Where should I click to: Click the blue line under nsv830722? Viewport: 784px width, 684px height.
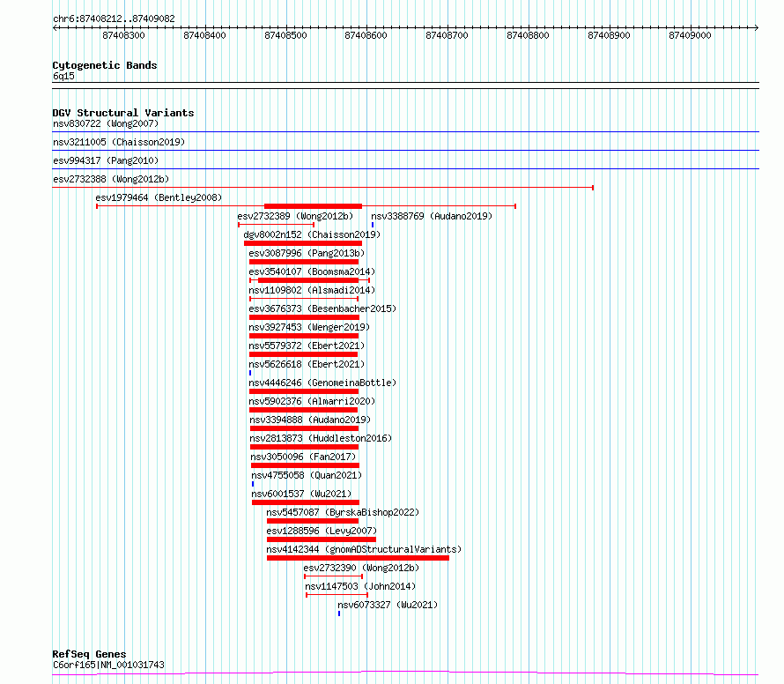pos(405,131)
